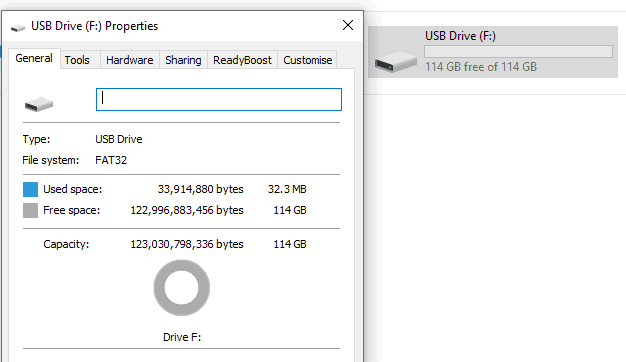
Task: Click the grey Free space color square
Action: coord(30,210)
